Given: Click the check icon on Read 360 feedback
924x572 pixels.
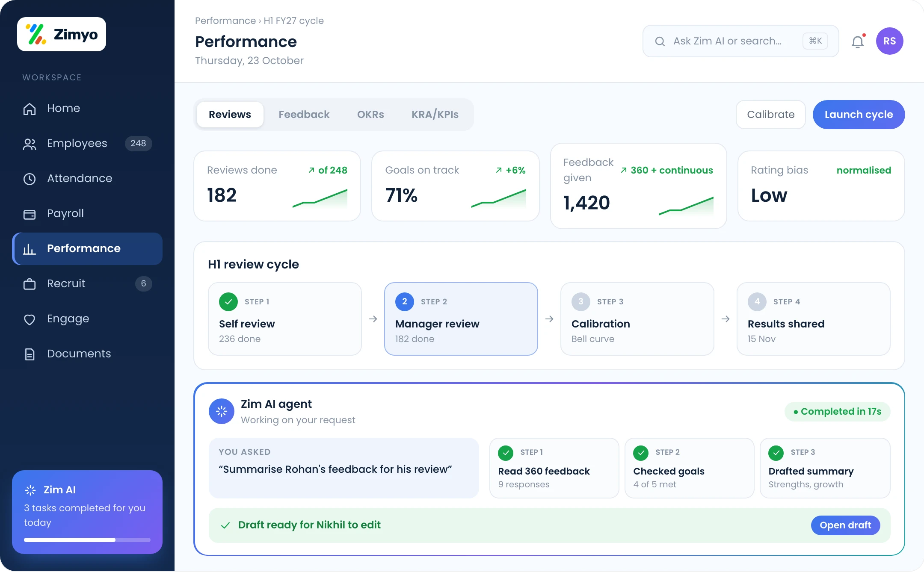Looking at the screenshot, I should tap(506, 453).
